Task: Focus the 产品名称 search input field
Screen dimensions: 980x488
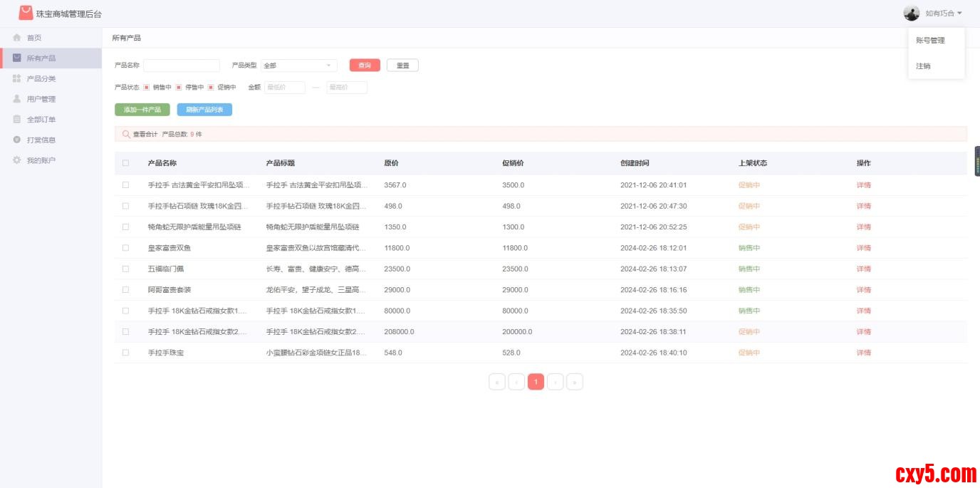Action: pos(182,66)
